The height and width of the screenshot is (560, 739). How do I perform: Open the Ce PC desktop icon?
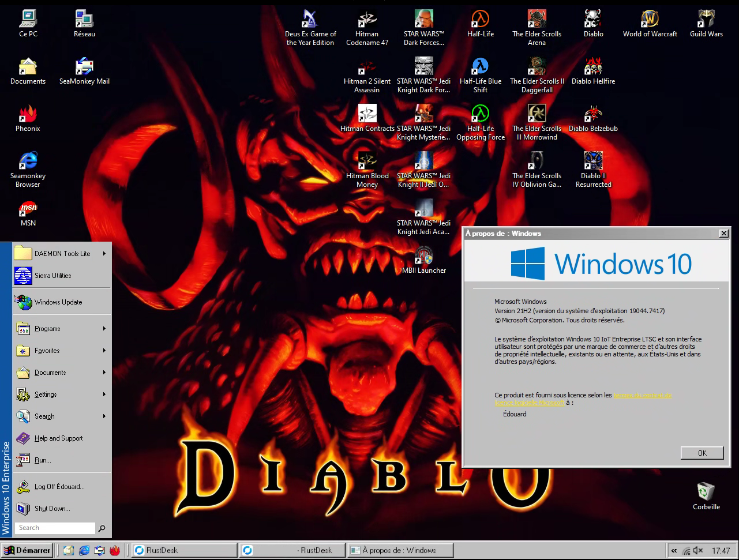28,24
